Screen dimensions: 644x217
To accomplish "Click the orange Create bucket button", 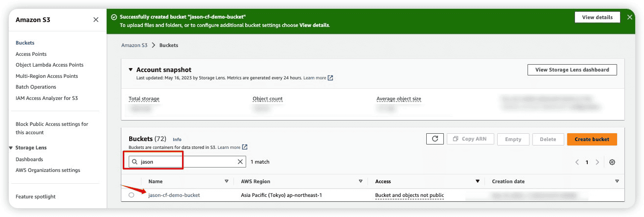I will 592,139.
